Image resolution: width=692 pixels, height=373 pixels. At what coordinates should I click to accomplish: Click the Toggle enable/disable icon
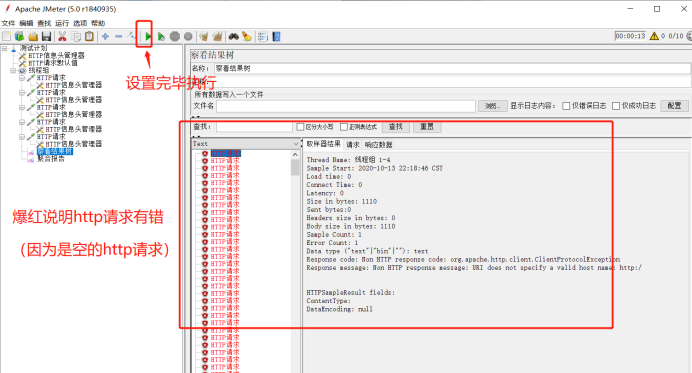[132, 36]
